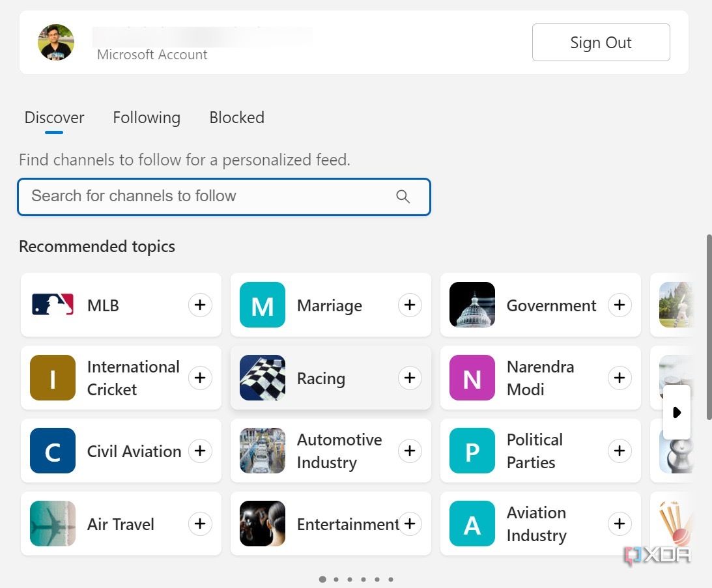Show next page of recommended topics
Viewport: 712px width, 588px height.
tap(677, 412)
